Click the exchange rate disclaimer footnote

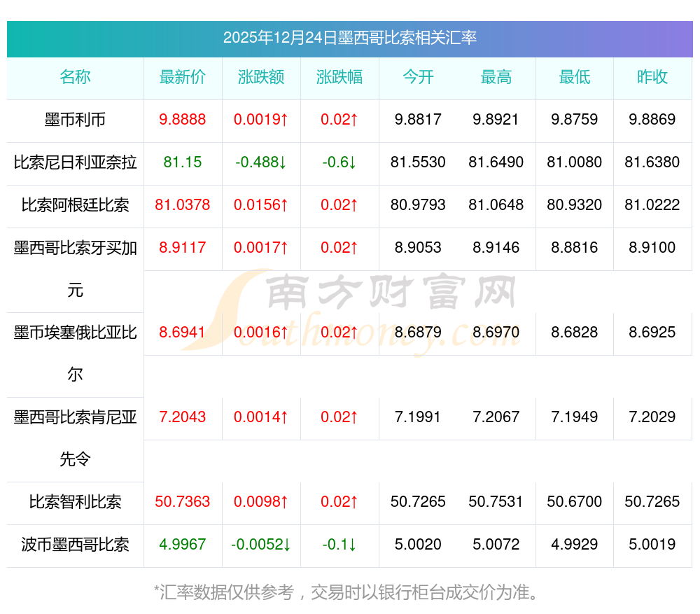[x=348, y=592]
